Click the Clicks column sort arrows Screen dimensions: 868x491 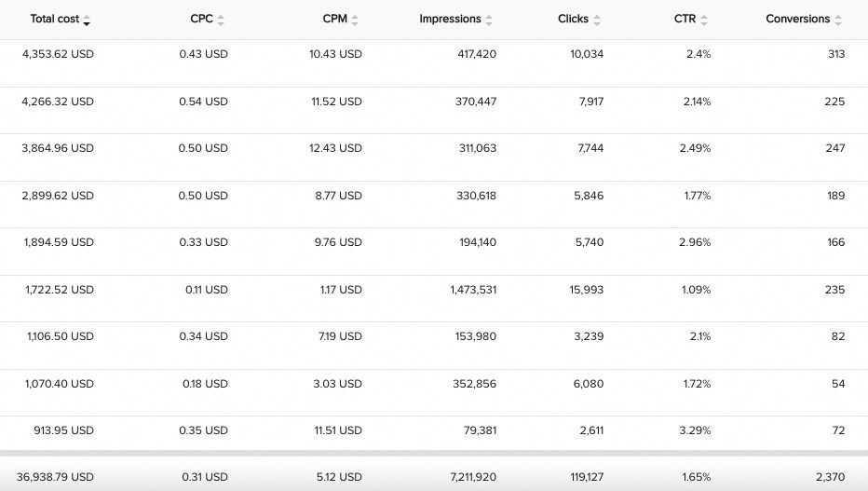click(597, 20)
